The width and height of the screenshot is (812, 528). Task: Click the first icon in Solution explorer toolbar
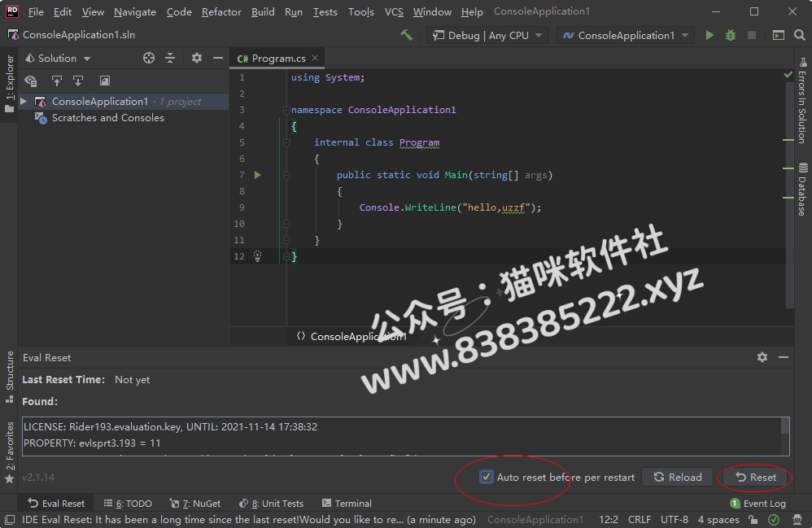point(31,81)
